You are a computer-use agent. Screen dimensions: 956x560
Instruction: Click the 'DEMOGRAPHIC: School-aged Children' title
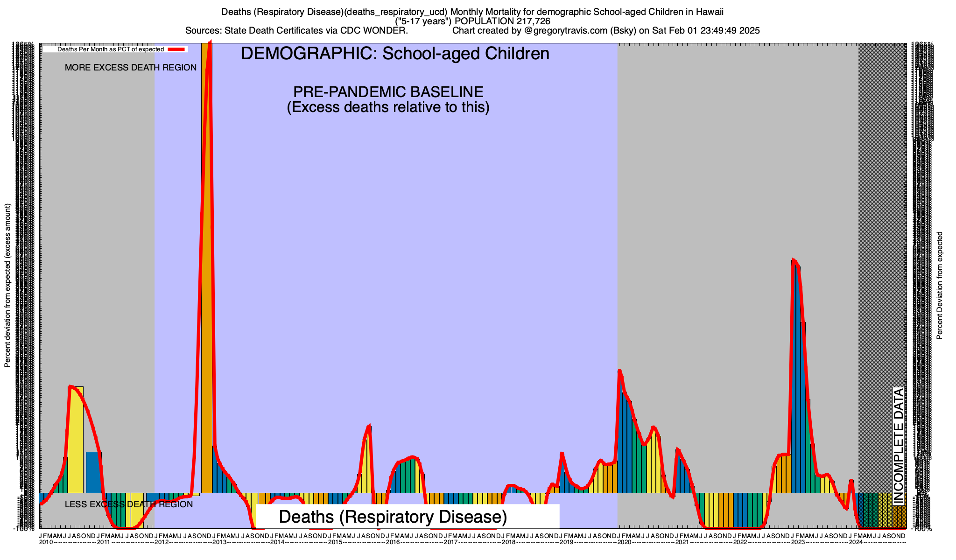[x=395, y=54]
